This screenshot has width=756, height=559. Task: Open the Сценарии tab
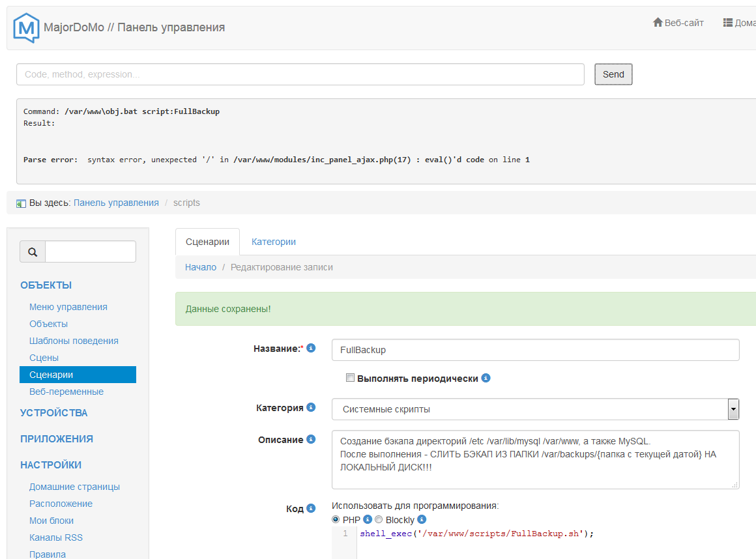tap(207, 242)
